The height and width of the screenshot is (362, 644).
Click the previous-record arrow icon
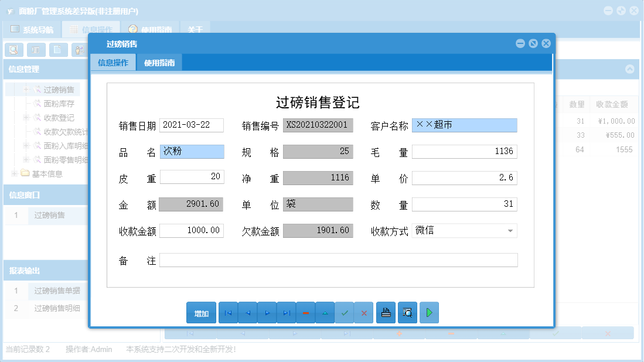[247, 312]
